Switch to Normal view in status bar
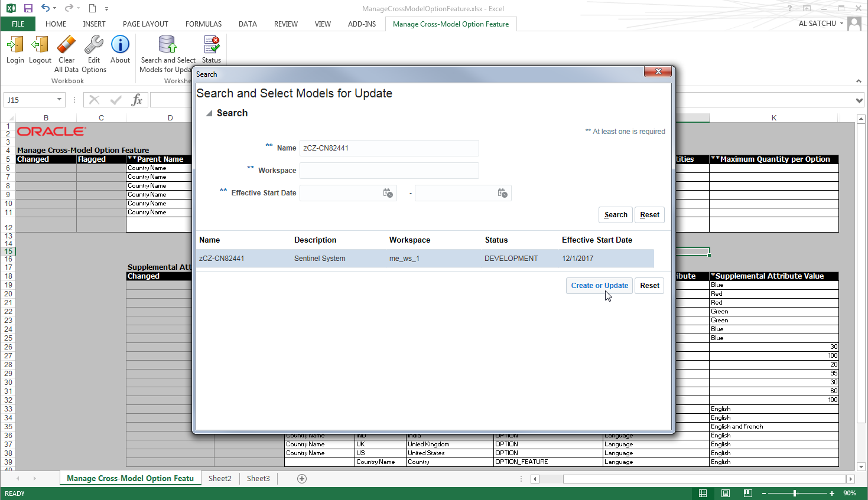868x500 pixels. 703,494
